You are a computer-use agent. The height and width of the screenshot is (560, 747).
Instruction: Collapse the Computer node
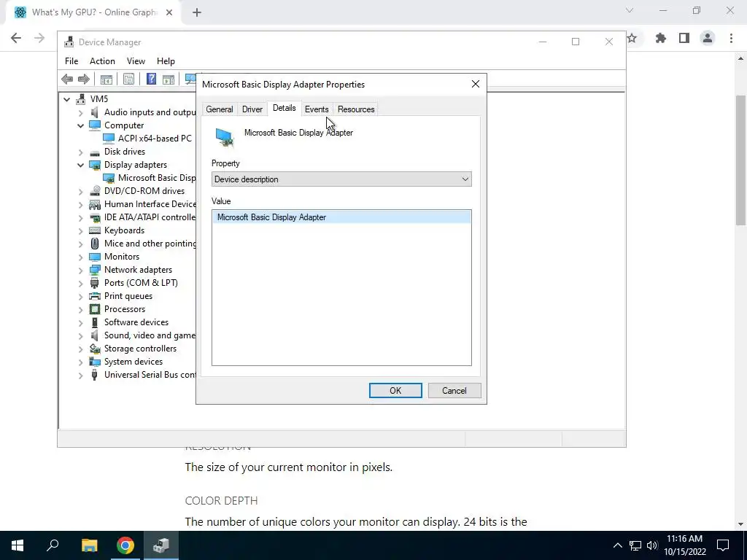click(80, 125)
